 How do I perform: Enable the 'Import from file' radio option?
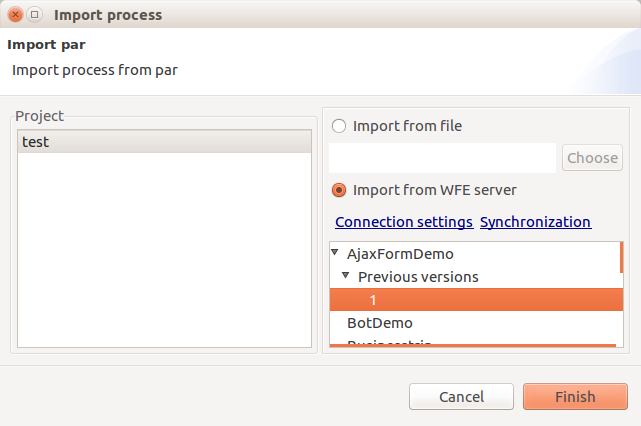pyautogui.click(x=339, y=126)
